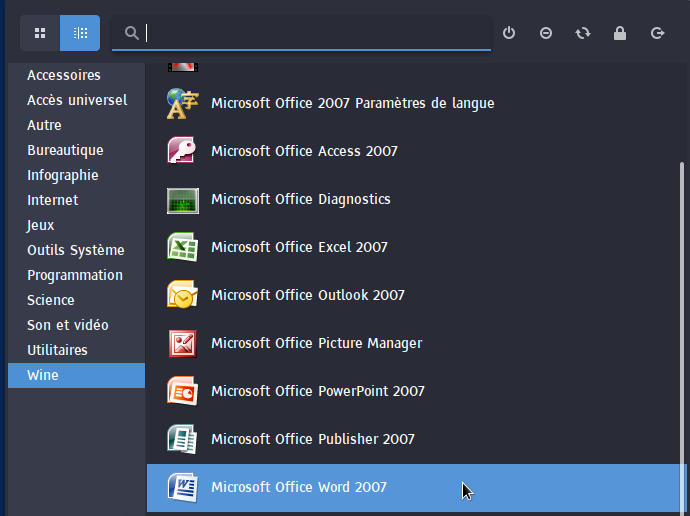Click the restart arrows icon
Screen dimensions: 690x516
[583, 33]
